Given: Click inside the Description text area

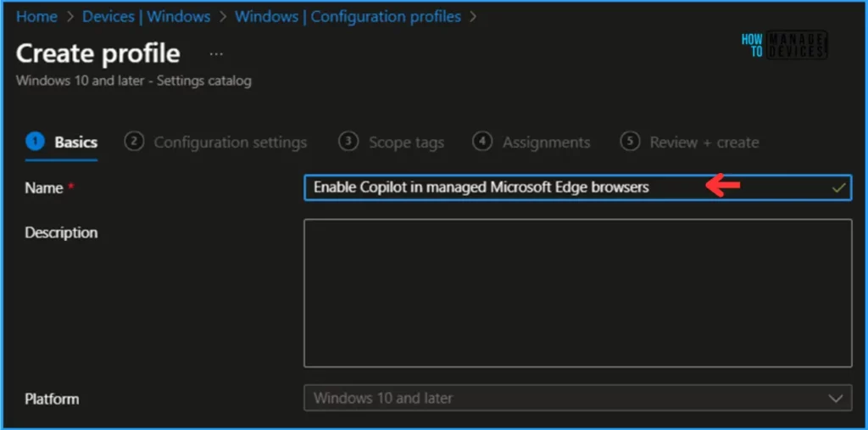Looking at the screenshot, I should click(577, 293).
